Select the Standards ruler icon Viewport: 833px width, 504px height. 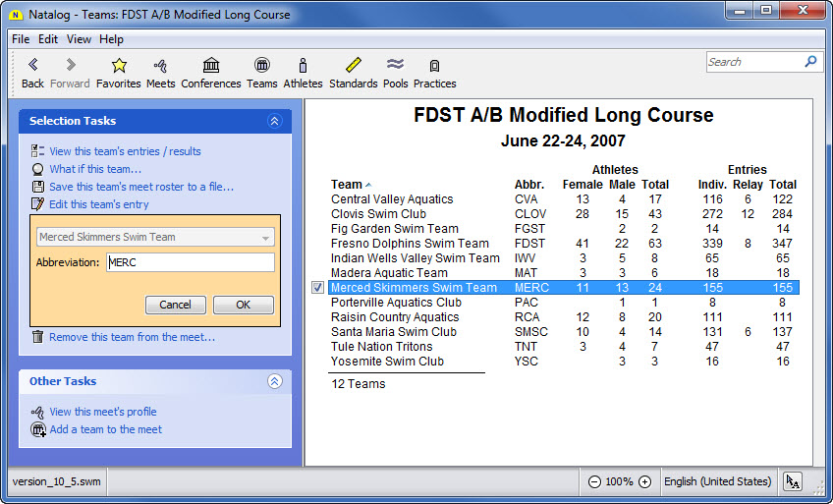[x=353, y=66]
